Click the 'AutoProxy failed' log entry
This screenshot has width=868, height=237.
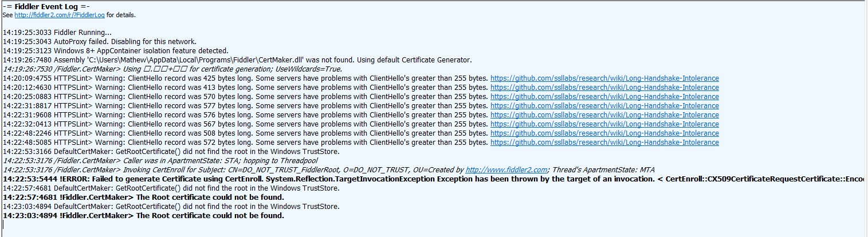tap(100, 42)
